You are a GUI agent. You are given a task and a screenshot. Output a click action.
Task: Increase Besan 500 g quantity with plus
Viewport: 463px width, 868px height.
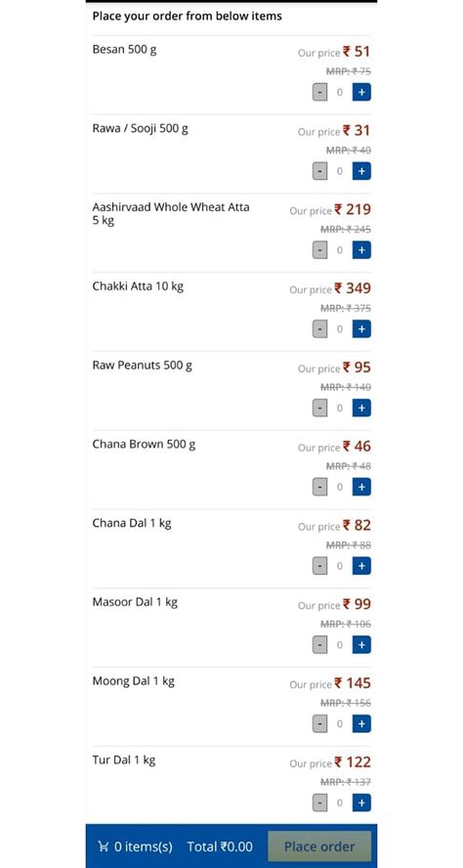(x=361, y=93)
